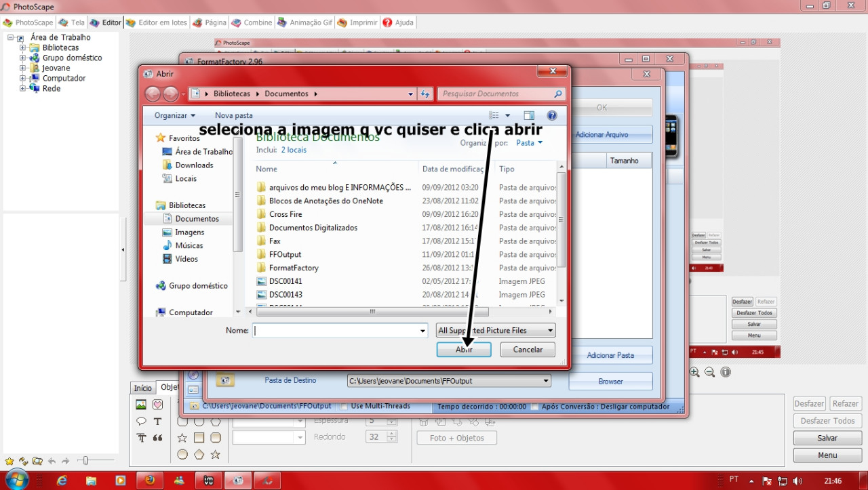
Task: Click the zoom in magnifier icon
Action: click(694, 372)
